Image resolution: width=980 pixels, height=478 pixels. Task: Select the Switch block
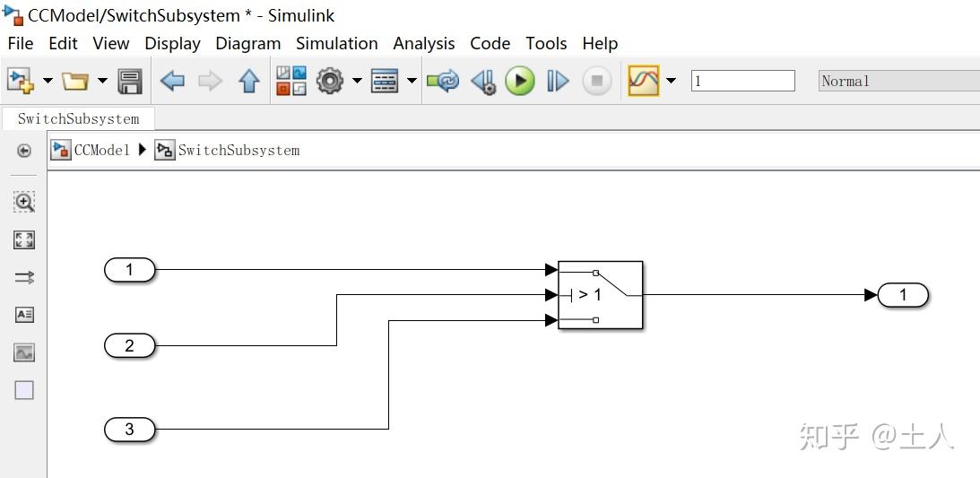click(x=600, y=295)
